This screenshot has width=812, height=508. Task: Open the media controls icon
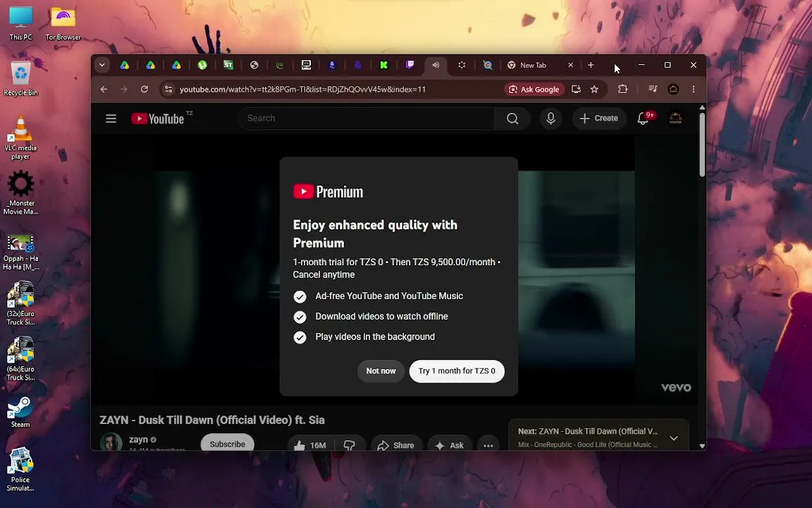653,89
